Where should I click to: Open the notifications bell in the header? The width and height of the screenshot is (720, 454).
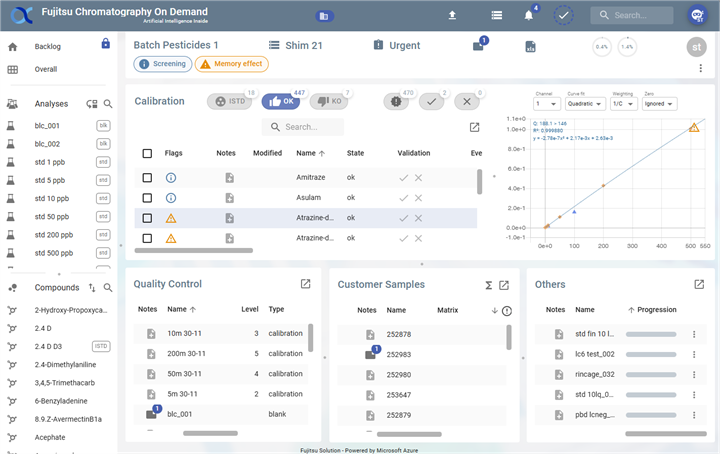(529, 16)
